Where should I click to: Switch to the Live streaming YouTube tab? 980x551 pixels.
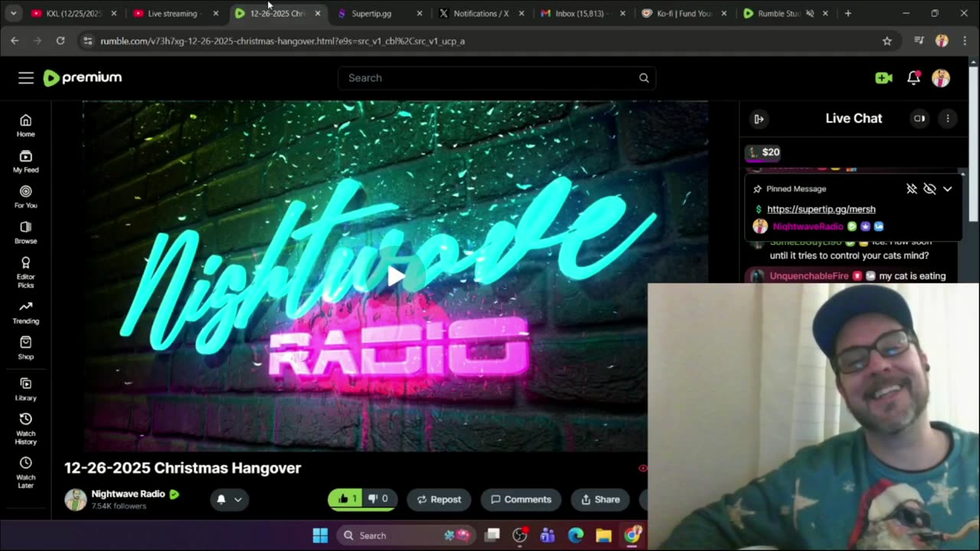click(176, 14)
